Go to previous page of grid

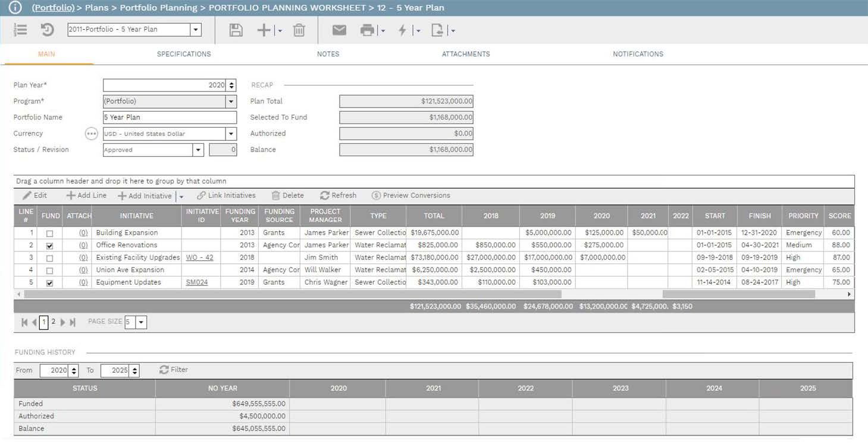click(34, 322)
